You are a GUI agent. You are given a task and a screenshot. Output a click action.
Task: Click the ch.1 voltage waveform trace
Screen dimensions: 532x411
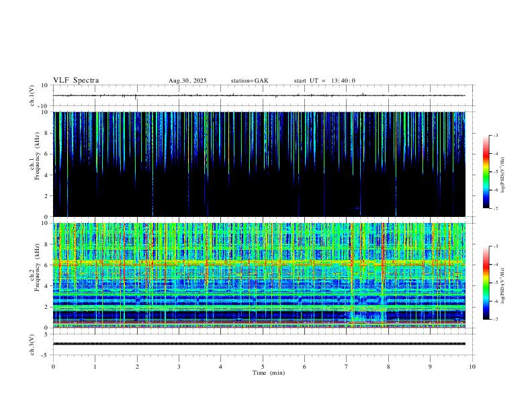[259, 95]
